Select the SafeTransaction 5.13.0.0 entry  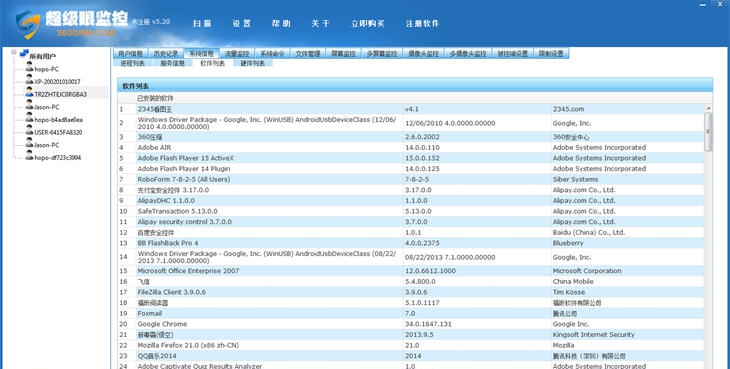[x=411, y=211]
